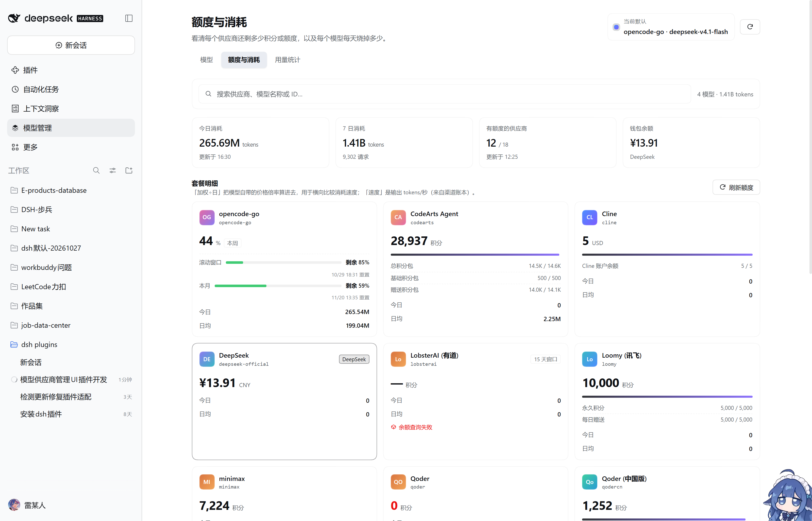Open 新会话 under dsh plugins
812x521 pixels.
[x=71, y=363]
